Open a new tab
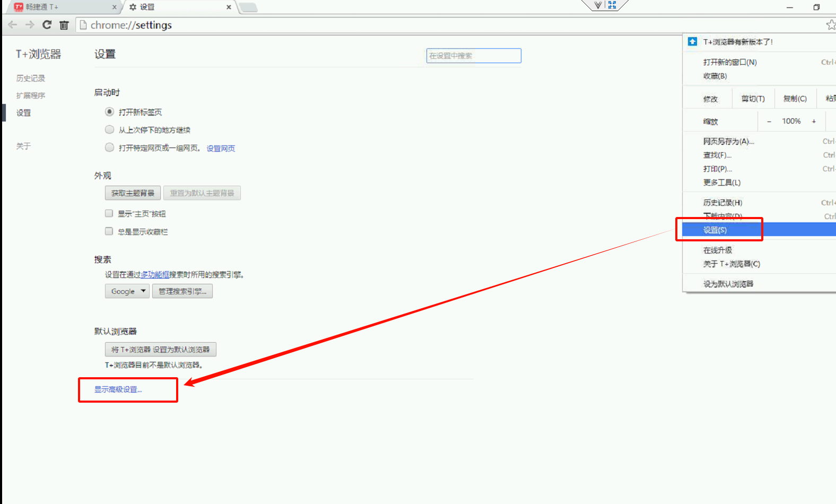 pyautogui.click(x=248, y=7)
